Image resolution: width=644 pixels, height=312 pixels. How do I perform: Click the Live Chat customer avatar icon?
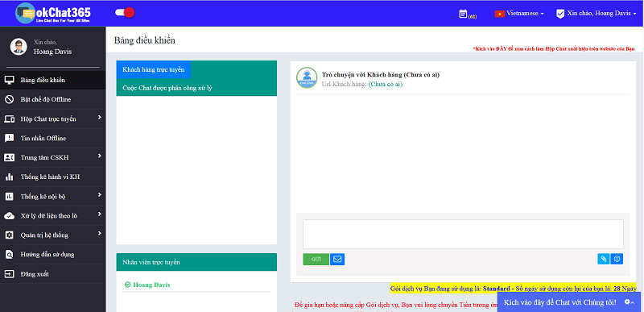[x=307, y=77]
